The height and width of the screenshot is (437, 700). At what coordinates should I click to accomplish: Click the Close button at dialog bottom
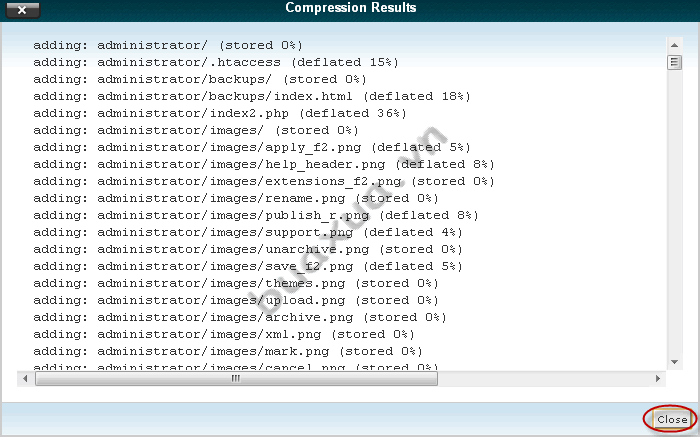point(671,419)
